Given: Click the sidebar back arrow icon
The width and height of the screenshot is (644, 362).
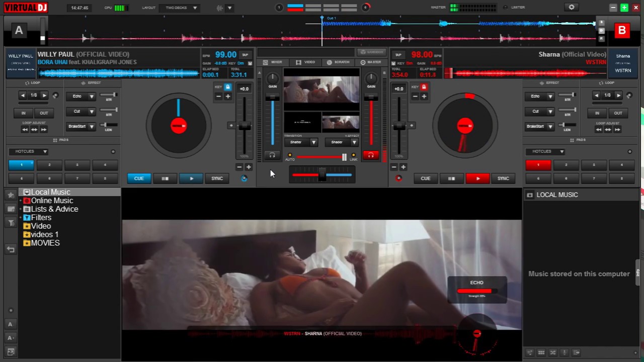Looking at the screenshot, I should point(11,249).
